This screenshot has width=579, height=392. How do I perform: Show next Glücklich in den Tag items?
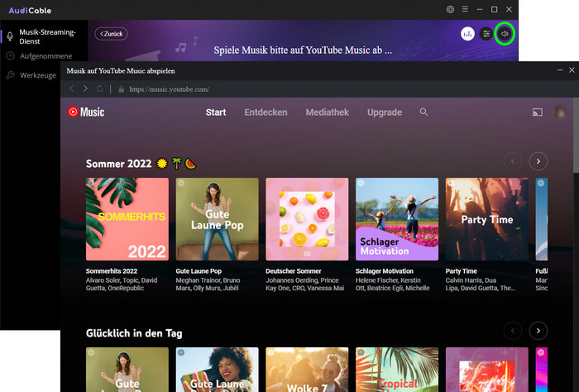[x=538, y=331]
